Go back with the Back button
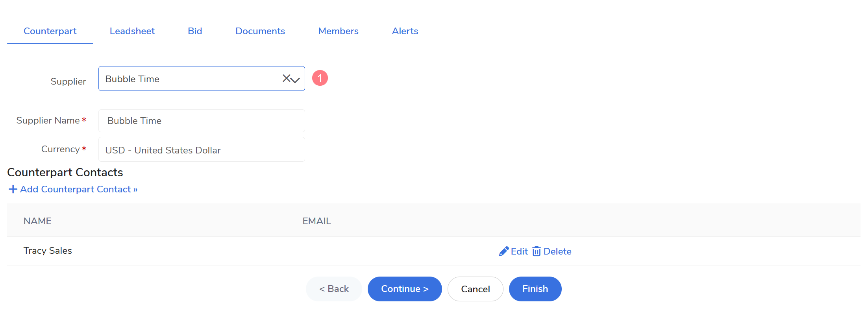 tap(334, 289)
